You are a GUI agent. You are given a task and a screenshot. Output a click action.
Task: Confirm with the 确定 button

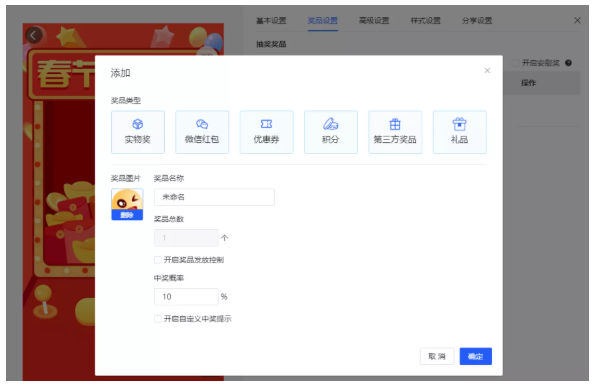(x=475, y=356)
